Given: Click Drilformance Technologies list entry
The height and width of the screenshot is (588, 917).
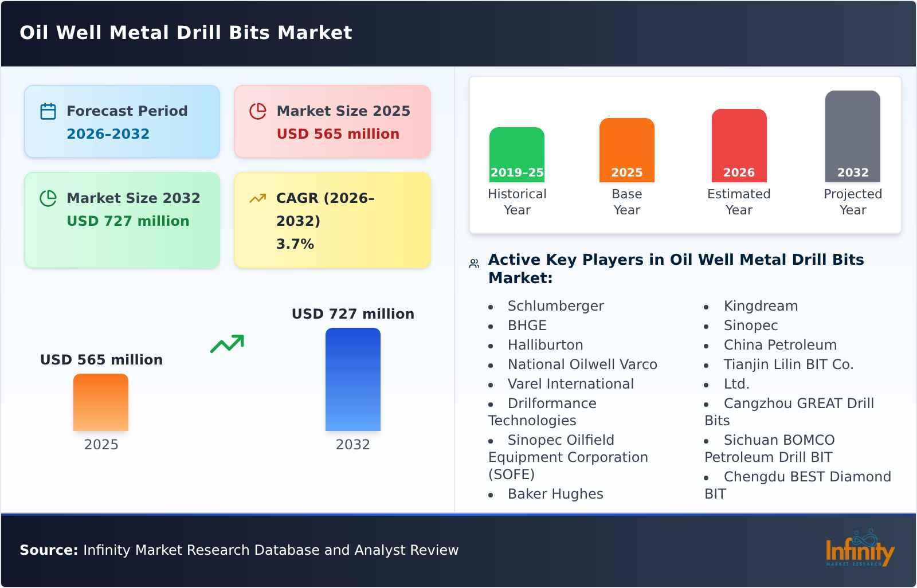Looking at the screenshot, I should (542, 412).
